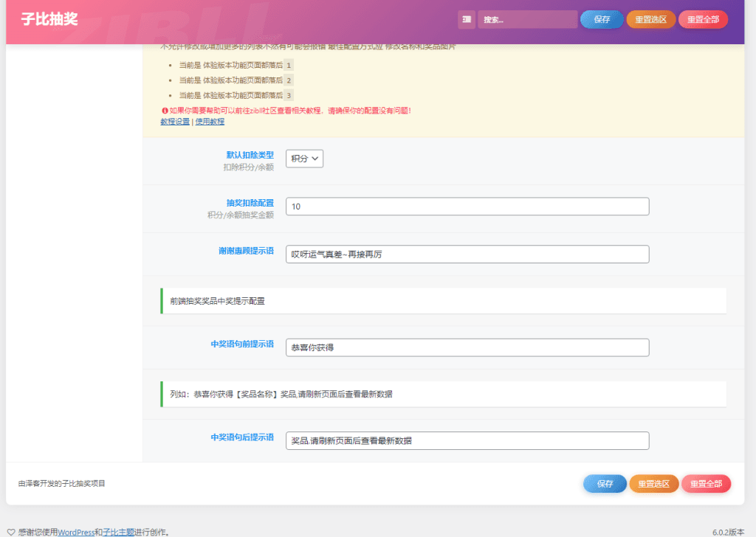Image resolution: width=756 pixels, height=537 pixels.
Task: Click bottom 重置选区 button
Action: (653, 484)
